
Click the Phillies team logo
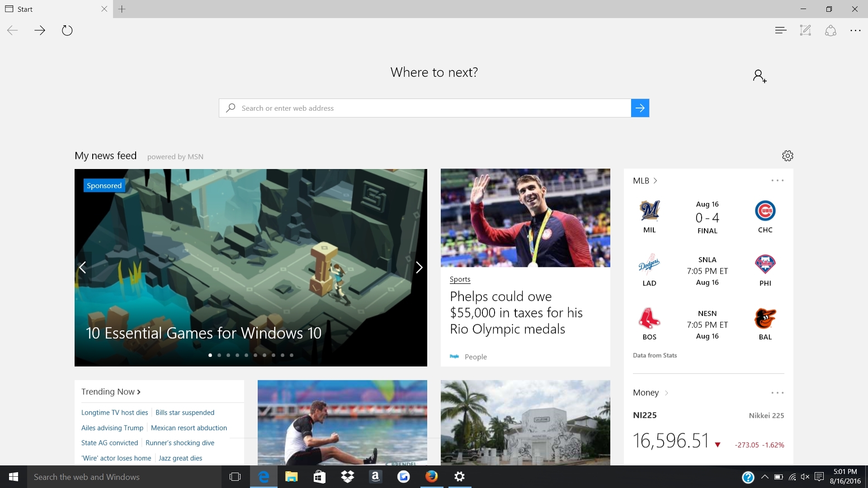[x=765, y=264]
